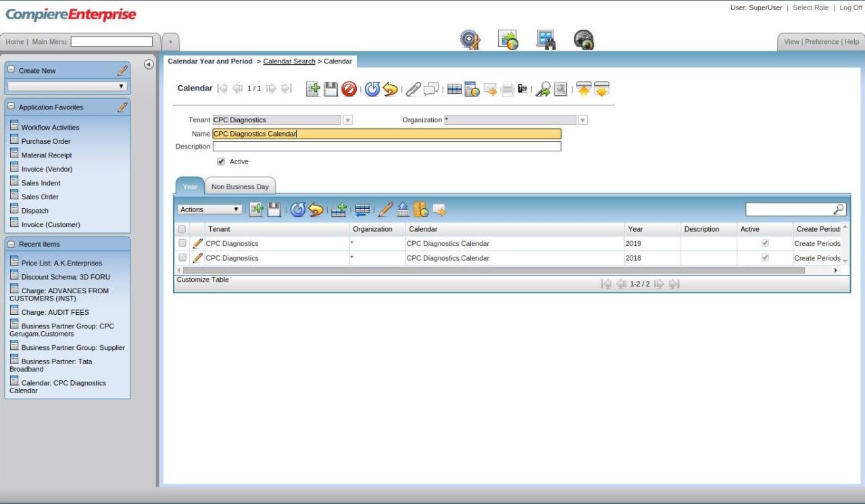This screenshot has height=504, width=865.
Task: Collapse the Recent Items panel
Action: coord(11,244)
